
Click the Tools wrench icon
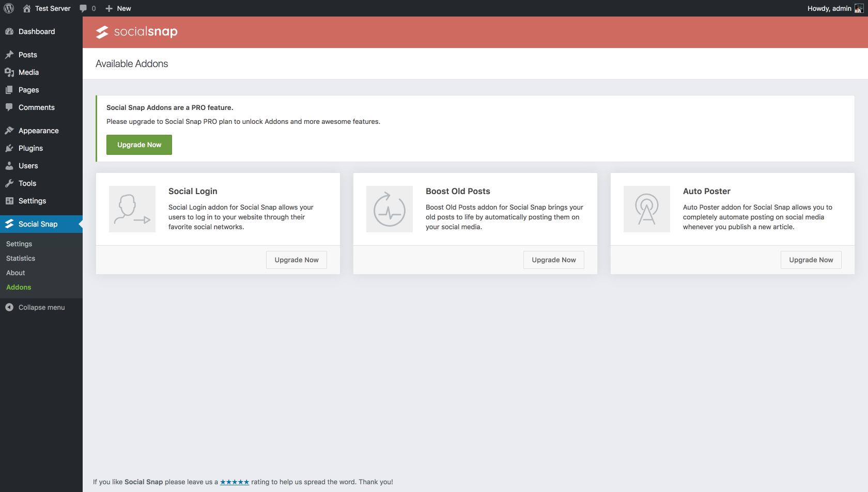pyautogui.click(x=9, y=183)
